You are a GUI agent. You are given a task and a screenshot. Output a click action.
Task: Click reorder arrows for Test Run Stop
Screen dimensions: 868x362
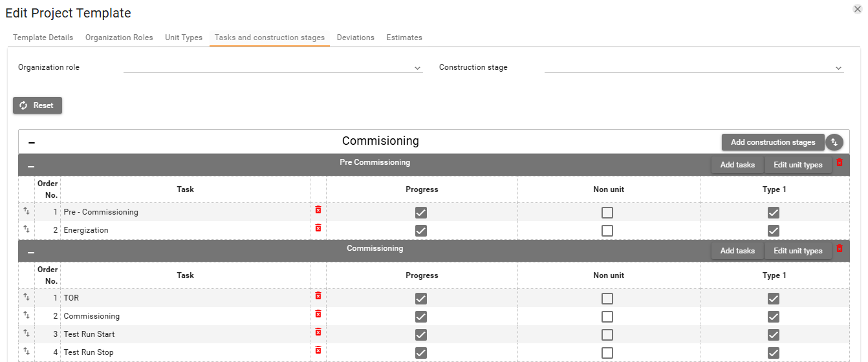pos(27,351)
